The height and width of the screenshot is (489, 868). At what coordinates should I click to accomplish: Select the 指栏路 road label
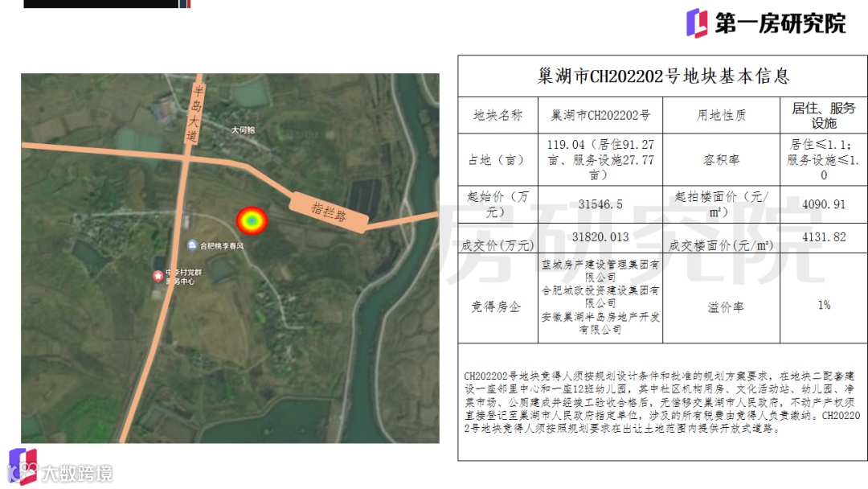tap(329, 212)
